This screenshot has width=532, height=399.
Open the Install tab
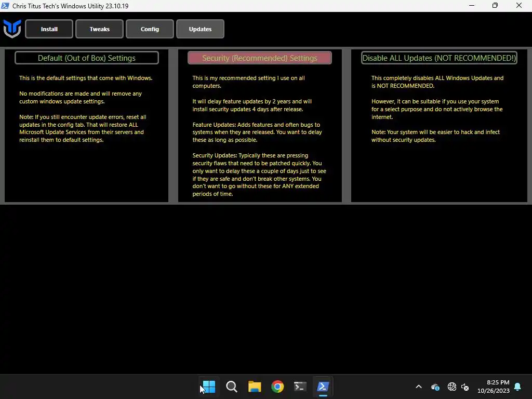click(x=49, y=29)
